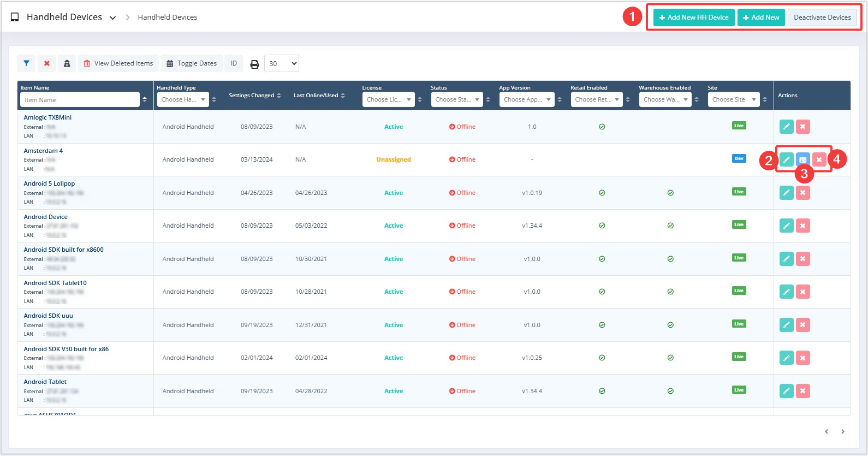Delete Android SDK V30 built for x86
Image resolution: width=868 pixels, height=456 pixels.
[x=802, y=358]
